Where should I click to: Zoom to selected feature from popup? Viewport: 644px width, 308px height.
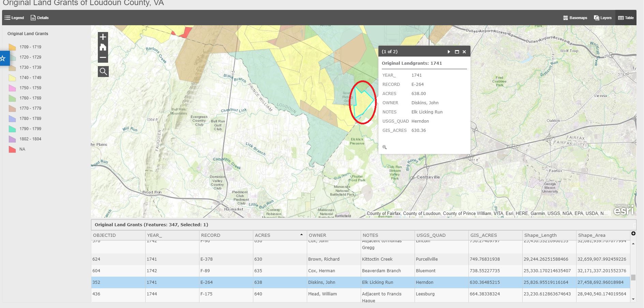pyautogui.click(x=385, y=147)
